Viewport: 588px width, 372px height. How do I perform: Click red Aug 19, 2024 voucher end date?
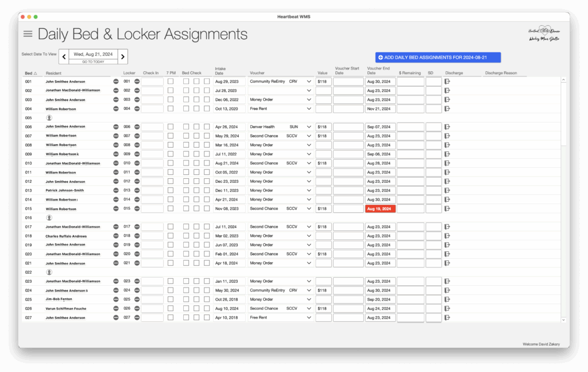click(x=380, y=209)
